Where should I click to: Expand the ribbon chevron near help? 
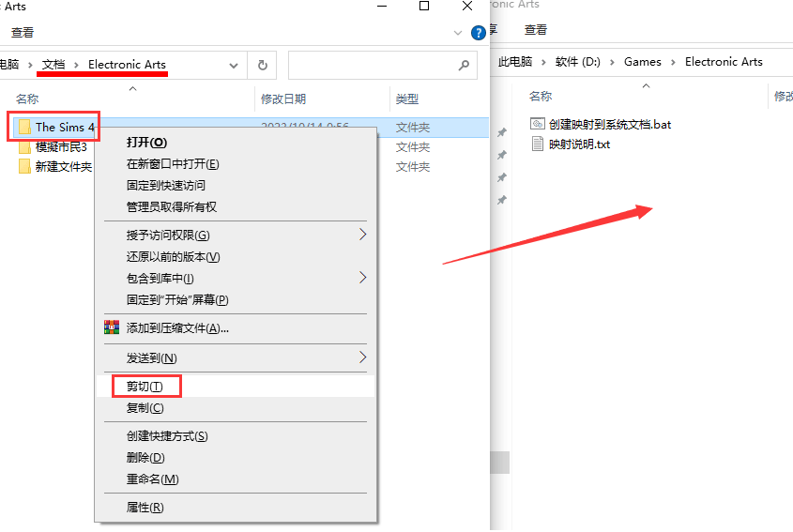tap(458, 32)
